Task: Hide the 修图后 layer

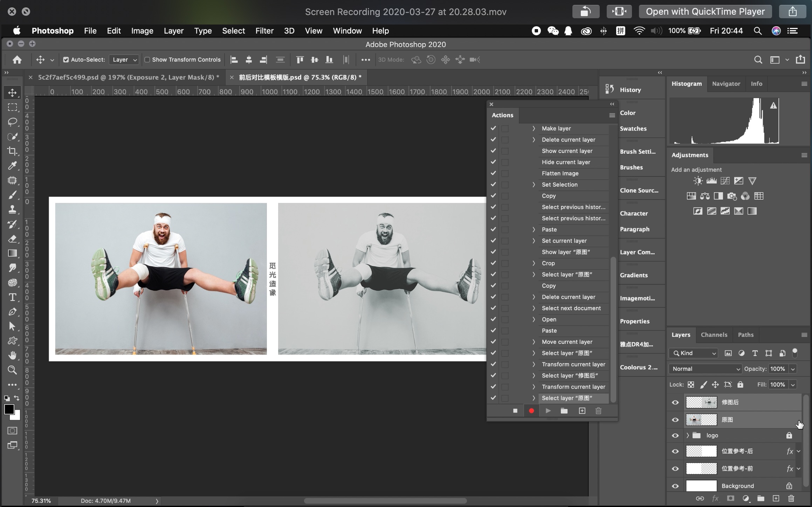Action: tap(675, 402)
